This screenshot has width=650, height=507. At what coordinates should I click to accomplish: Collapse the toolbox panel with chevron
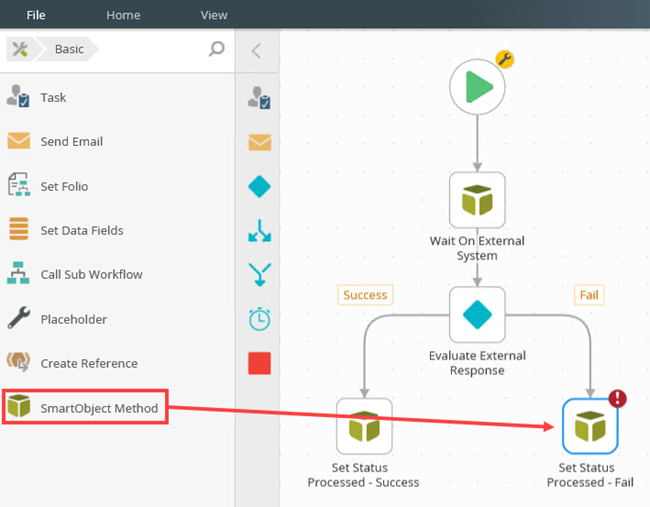[x=256, y=51]
